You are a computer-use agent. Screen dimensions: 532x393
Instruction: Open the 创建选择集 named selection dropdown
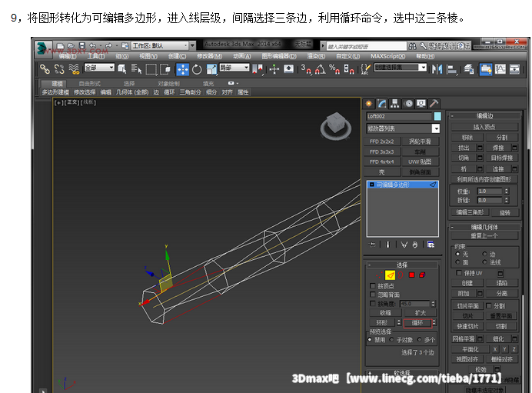tap(401, 68)
